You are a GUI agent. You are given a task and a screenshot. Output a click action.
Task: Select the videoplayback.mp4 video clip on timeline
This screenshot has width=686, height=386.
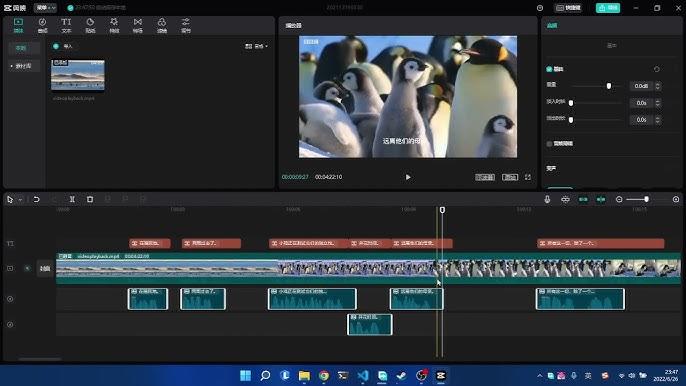pyautogui.click(x=368, y=268)
